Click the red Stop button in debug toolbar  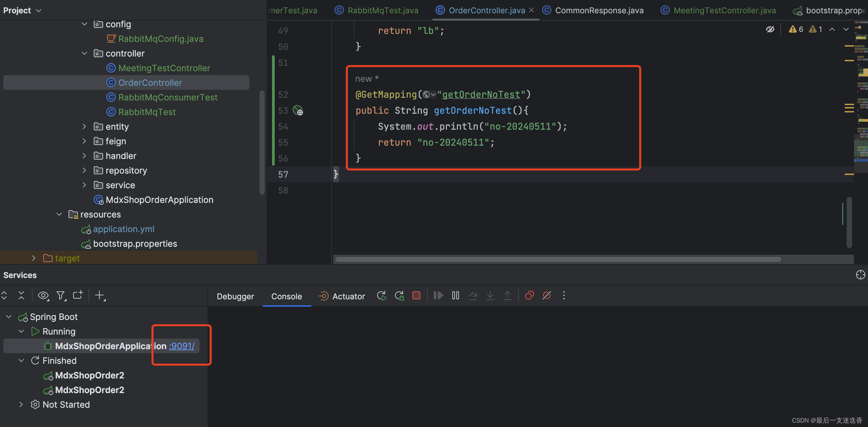point(416,296)
